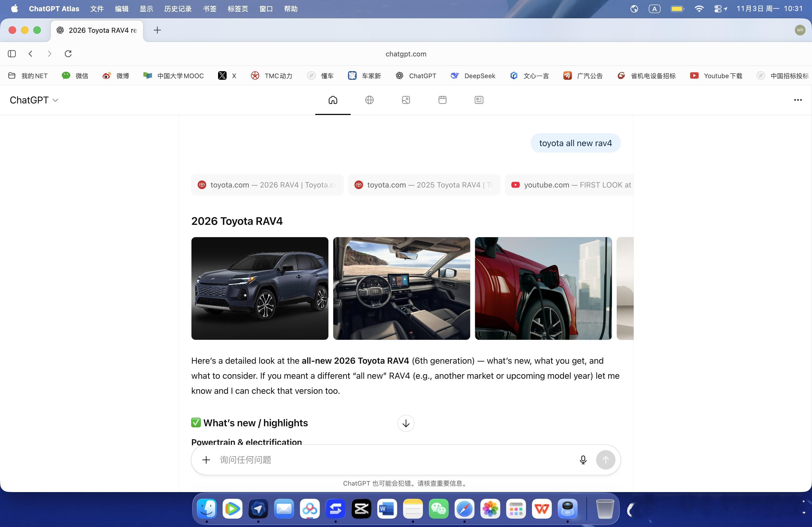Open the three-dot more options menu
812x527 pixels.
798,100
